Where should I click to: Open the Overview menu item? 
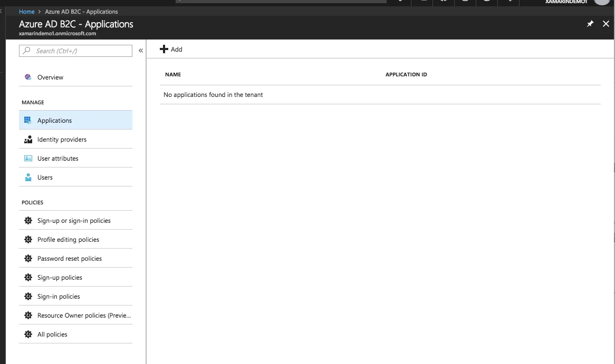pyautogui.click(x=76, y=77)
